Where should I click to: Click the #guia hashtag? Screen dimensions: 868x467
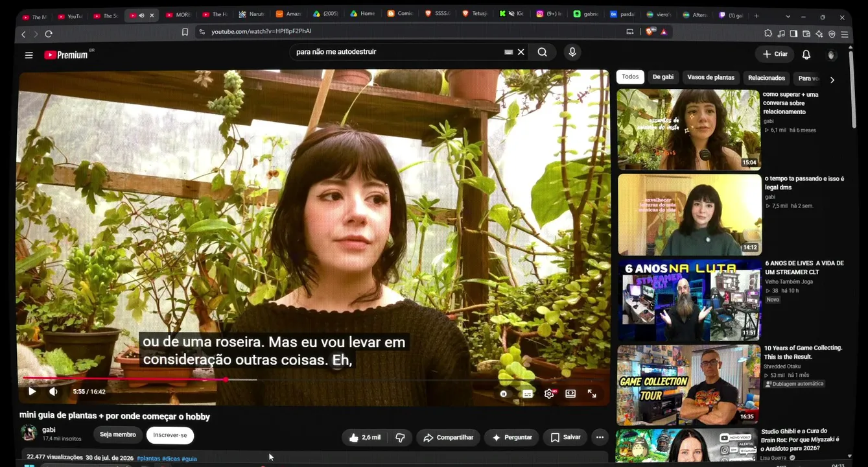(x=189, y=459)
